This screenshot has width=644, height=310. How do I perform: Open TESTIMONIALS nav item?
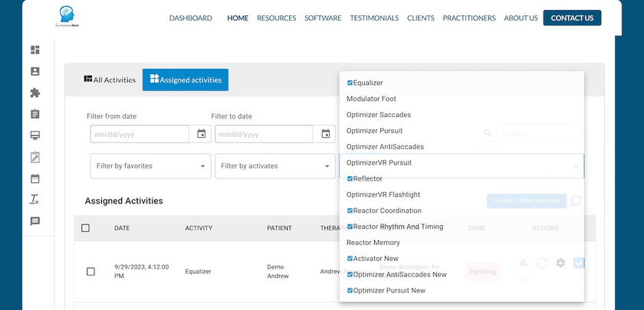point(374,18)
